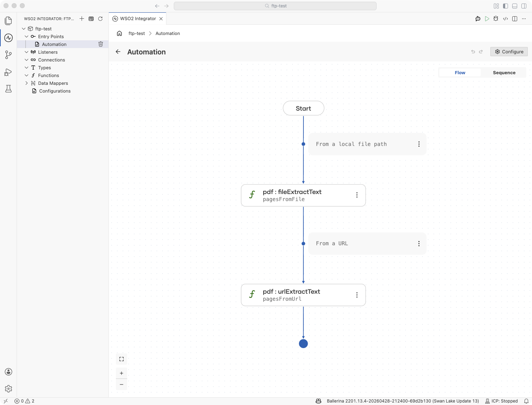Zoom in on the flow diagram
This screenshot has width=532, height=405.
(x=122, y=373)
